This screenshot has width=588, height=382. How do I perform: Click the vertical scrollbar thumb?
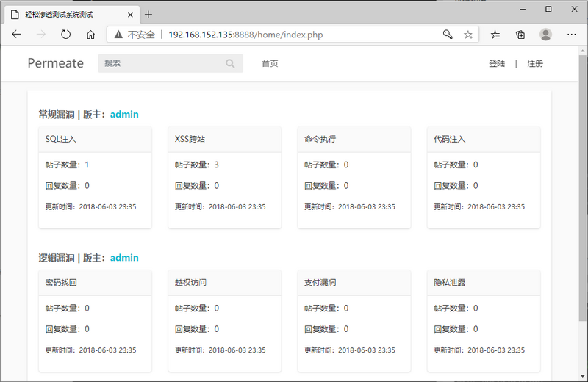pos(582,187)
